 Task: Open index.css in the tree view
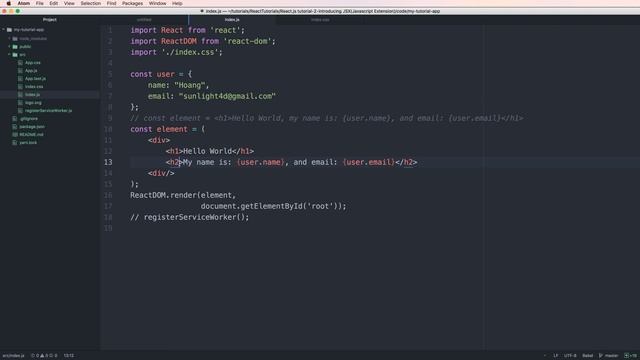34,87
